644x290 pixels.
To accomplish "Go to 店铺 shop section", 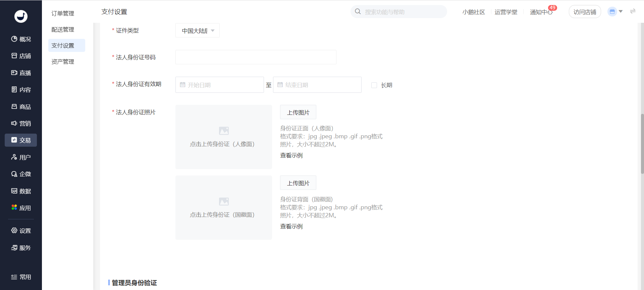I will click(x=21, y=56).
